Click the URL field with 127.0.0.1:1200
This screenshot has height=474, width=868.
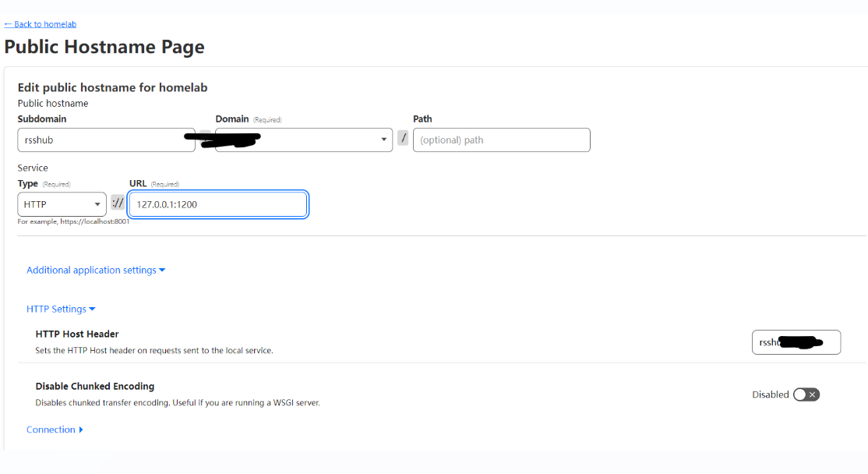[217, 204]
